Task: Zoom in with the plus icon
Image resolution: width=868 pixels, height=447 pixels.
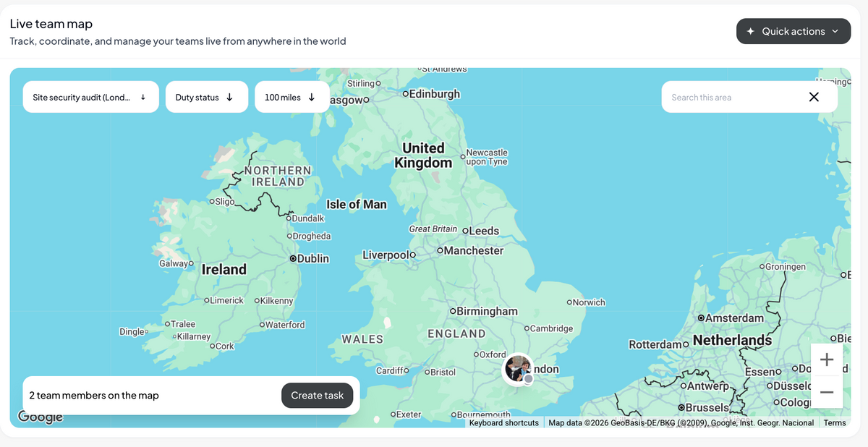Action: [x=827, y=359]
